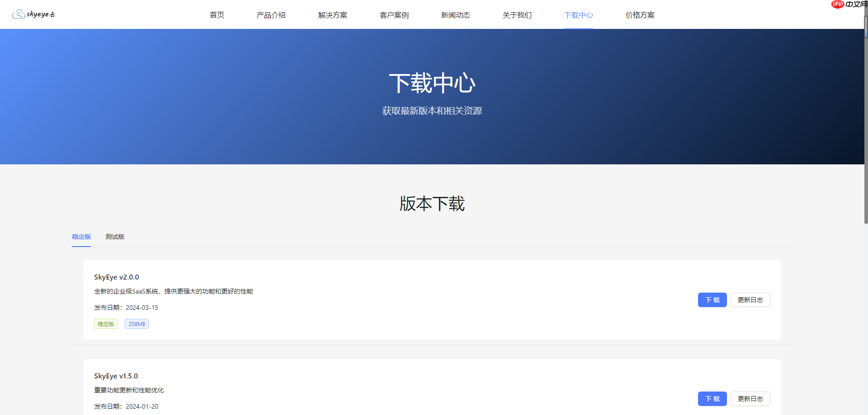Switch to the 测试版 tab
The width and height of the screenshot is (868, 415).
[115, 237]
